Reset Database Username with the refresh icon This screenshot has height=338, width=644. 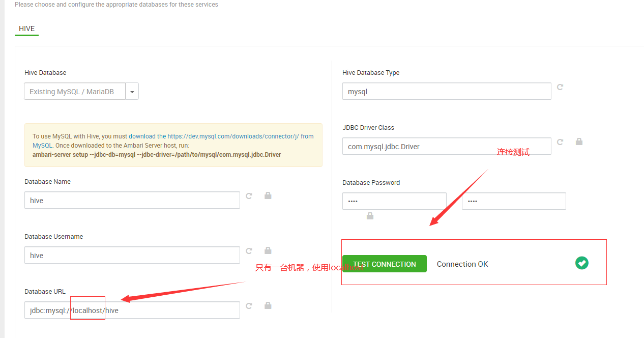click(249, 250)
